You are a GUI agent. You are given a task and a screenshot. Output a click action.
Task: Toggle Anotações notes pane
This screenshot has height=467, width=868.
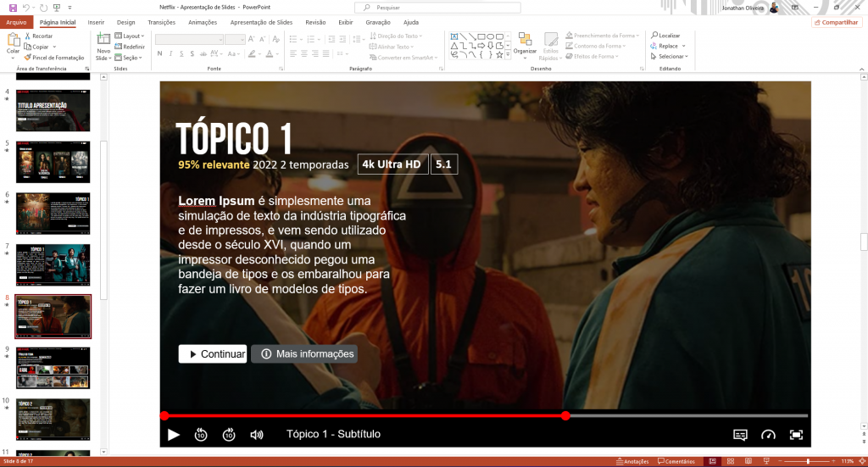632,461
